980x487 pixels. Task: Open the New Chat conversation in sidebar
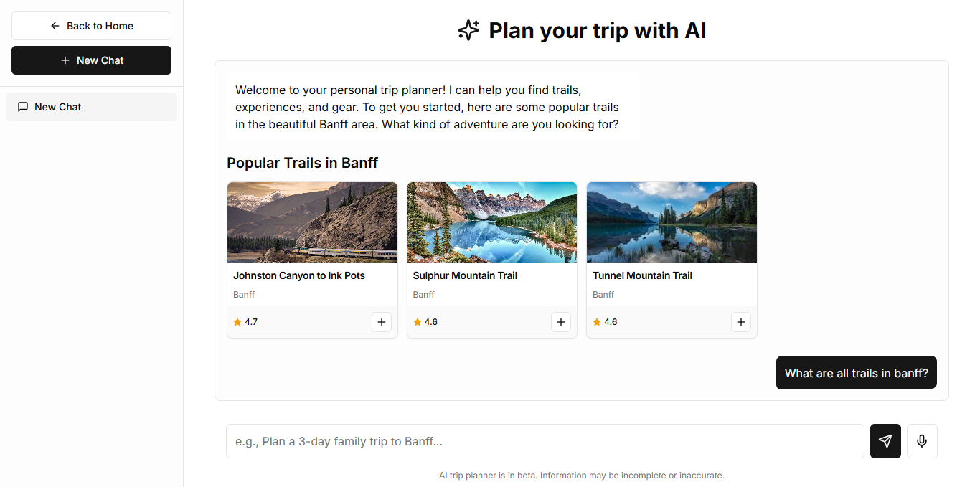91,107
